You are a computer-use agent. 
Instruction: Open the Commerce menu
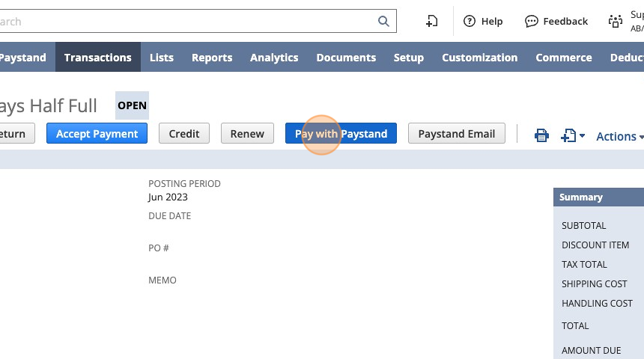(x=563, y=58)
